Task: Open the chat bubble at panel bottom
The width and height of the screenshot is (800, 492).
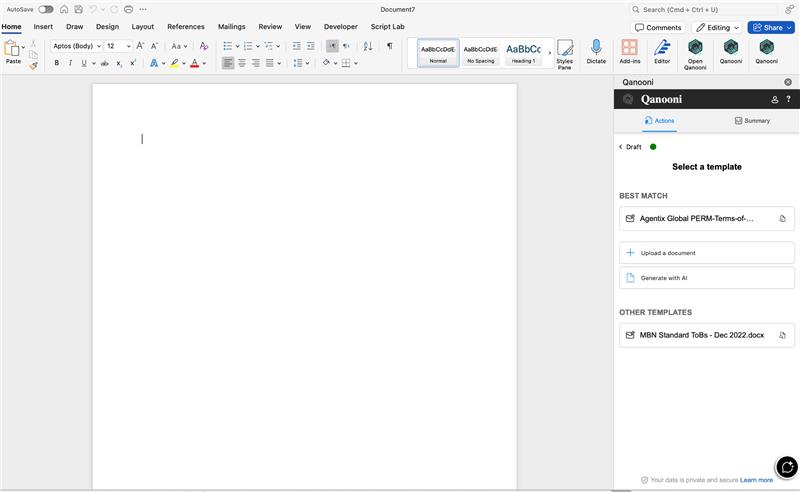Action: [787, 466]
